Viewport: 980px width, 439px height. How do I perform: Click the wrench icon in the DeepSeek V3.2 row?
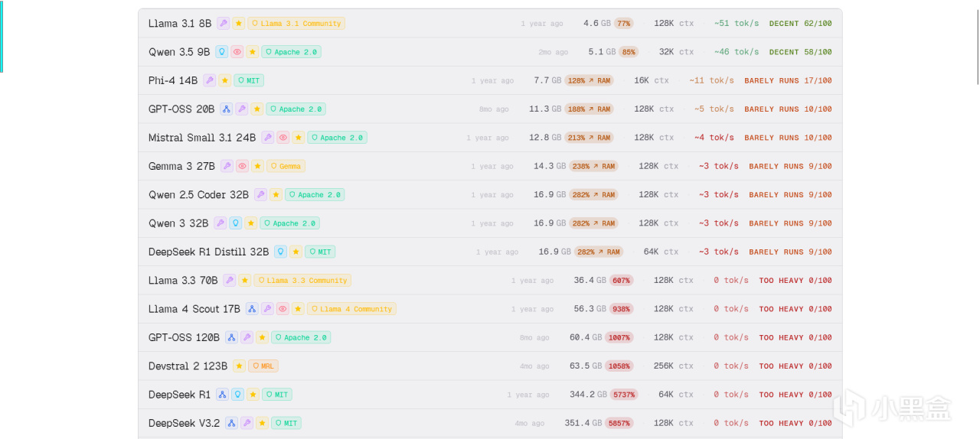point(247,423)
